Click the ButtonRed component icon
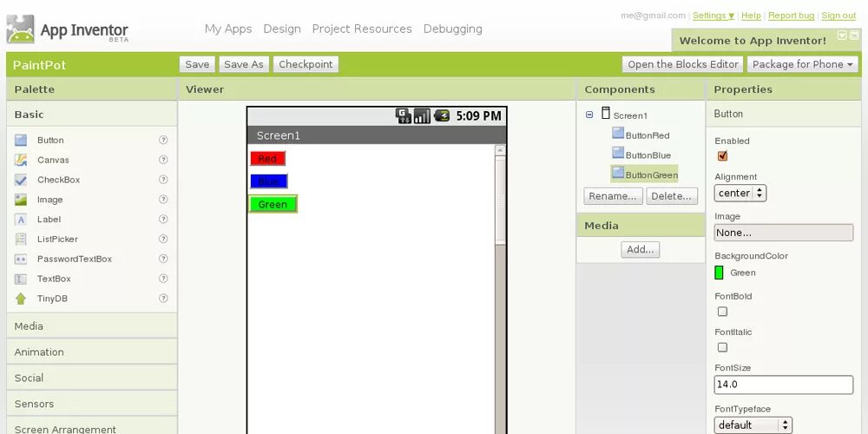The image size is (868, 434). point(618,133)
